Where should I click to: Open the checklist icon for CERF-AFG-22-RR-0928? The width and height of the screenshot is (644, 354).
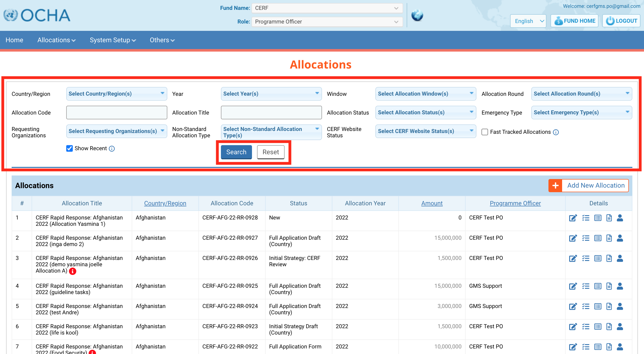586,218
